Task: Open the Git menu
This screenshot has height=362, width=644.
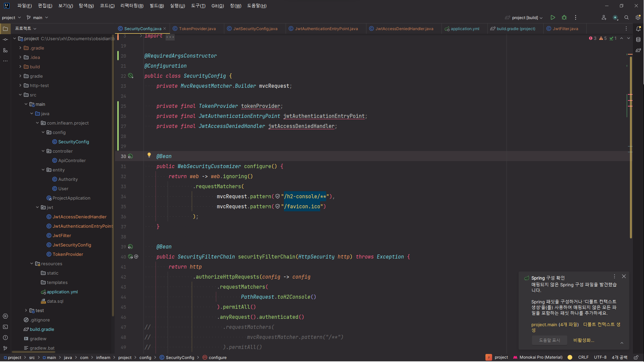Action: pyautogui.click(x=218, y=6)
